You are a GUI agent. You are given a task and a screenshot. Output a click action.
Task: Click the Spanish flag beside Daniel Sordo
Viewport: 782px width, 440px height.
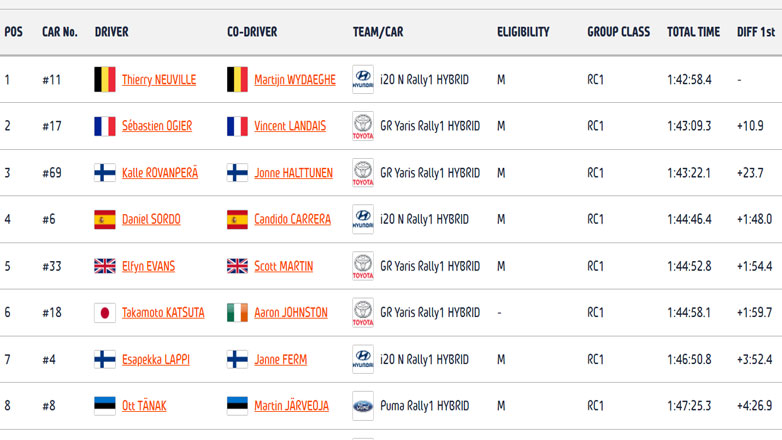click(104, 220)
